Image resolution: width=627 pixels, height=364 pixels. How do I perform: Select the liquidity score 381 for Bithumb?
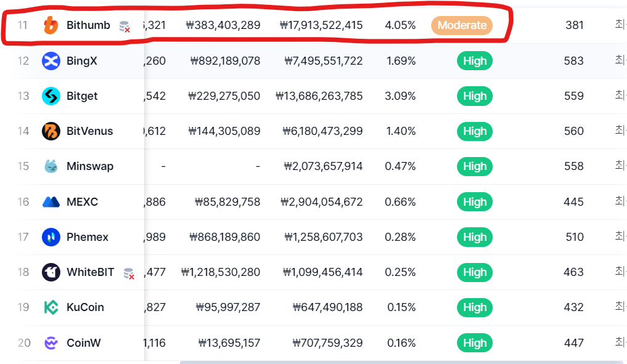click(x=575, y=25)
